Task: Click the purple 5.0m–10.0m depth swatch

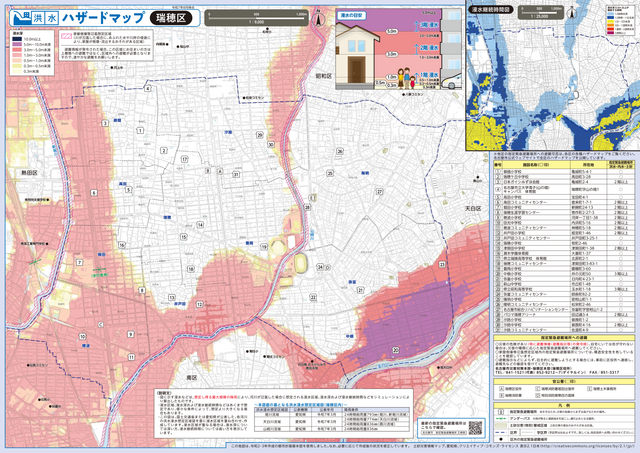Action: [17, 44]
